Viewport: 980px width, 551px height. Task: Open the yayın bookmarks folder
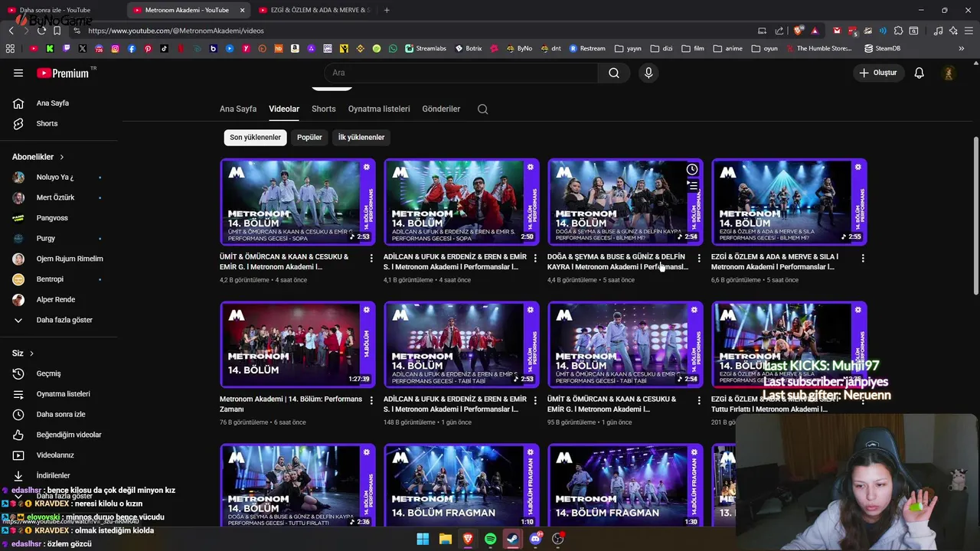(628, 48)
